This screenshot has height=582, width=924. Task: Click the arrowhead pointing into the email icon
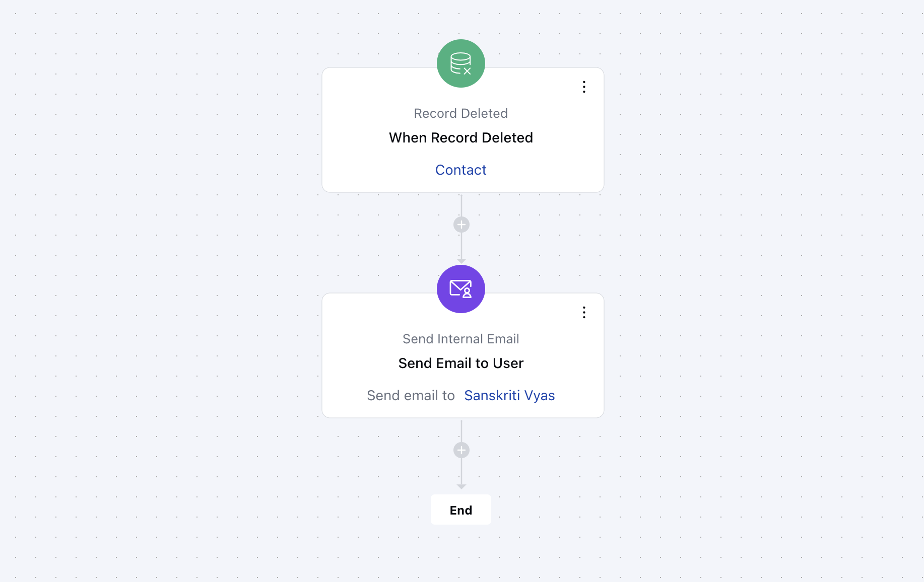461,261
